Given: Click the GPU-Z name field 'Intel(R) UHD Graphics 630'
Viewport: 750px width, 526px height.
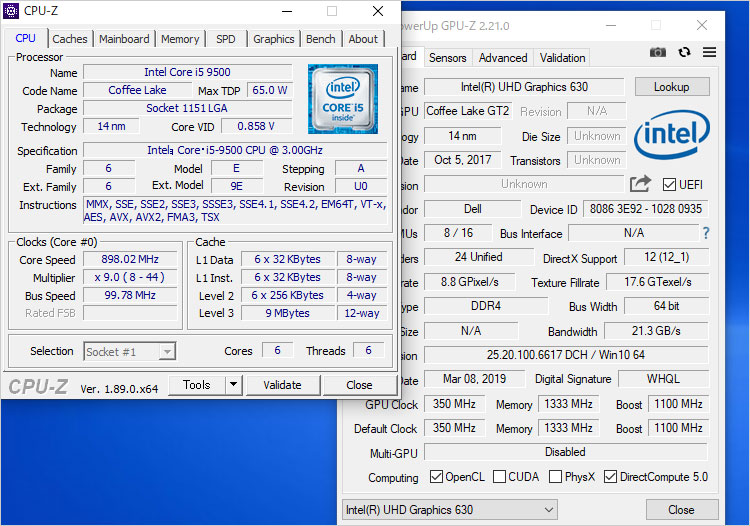Looking at the screenshot, I should [x=524, y=87].
